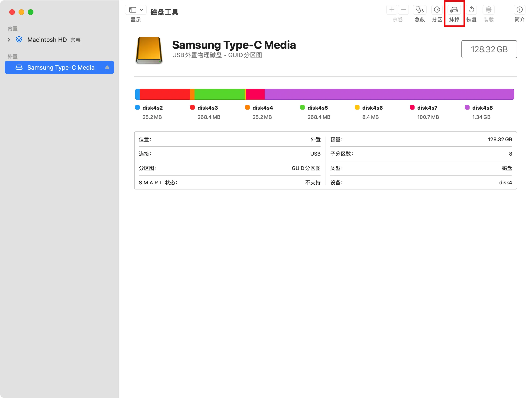The width and height of the screenshot is (532, 398).
Task: Click the disk4s2 partition label
Action: 152,108
